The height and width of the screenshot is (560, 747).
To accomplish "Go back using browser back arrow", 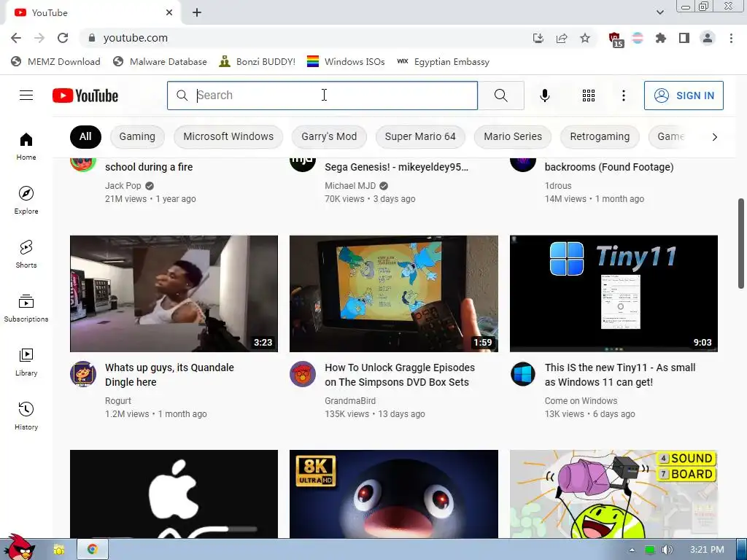I will pos(16,38).
